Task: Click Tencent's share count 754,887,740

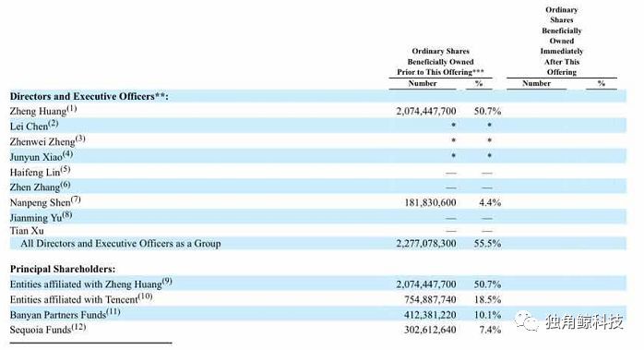Action: pyautogui.click(x=430, y=299)
